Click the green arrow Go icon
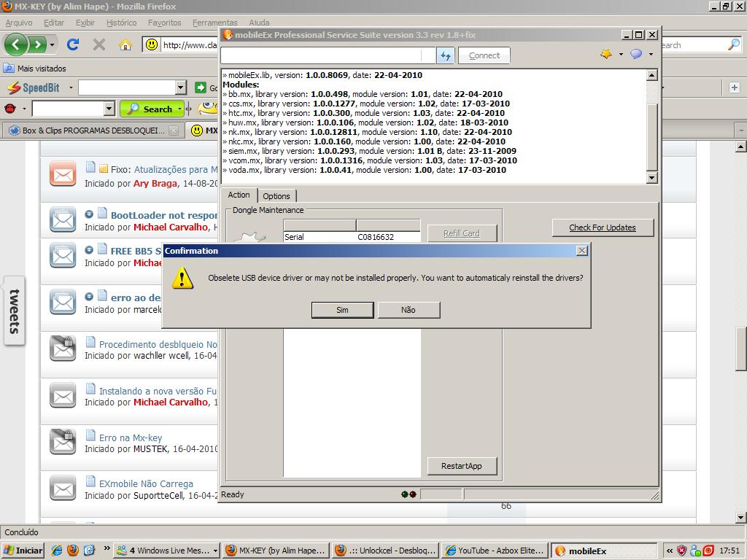 [x=201, y=87]
